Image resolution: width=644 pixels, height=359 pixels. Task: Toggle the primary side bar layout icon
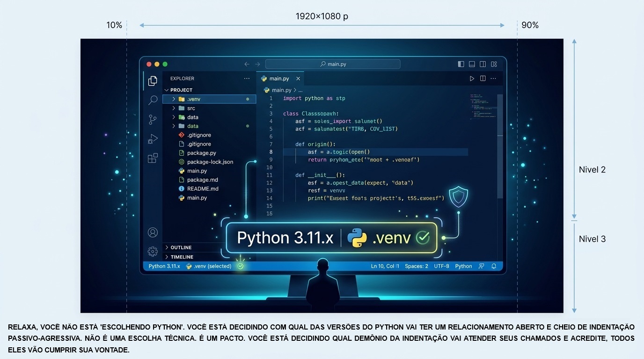click(461, 64)
